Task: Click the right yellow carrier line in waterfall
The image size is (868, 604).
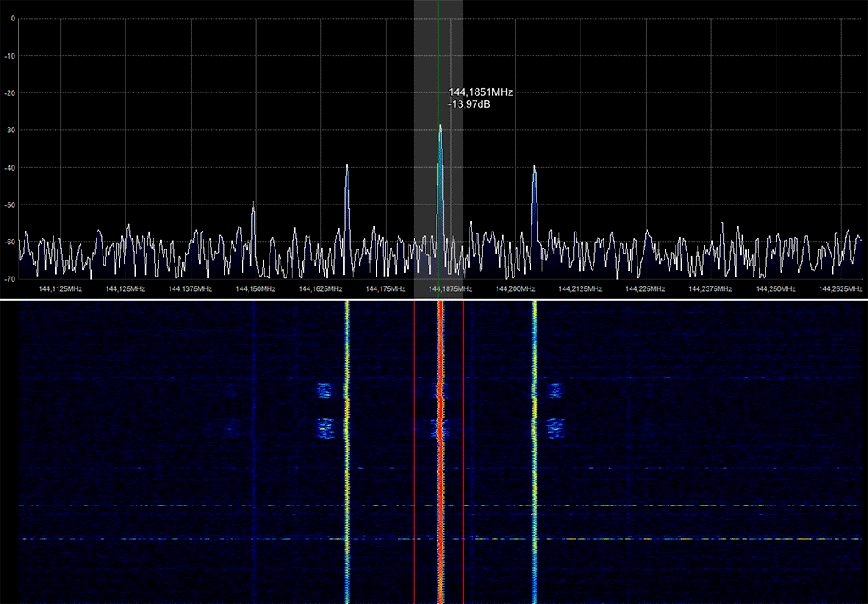Action: pyautogui.click(x=535, y=452)
